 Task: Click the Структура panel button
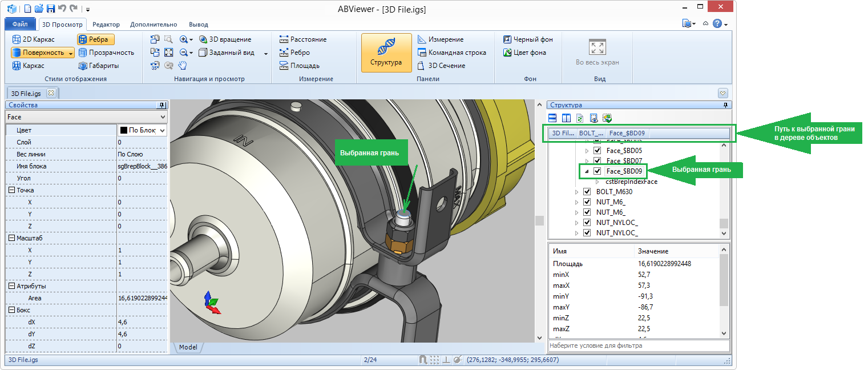click(386, 53)
